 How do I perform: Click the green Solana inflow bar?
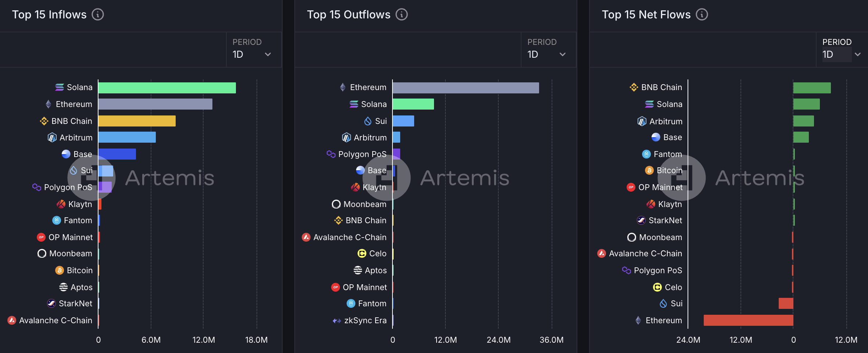(167, 88)
